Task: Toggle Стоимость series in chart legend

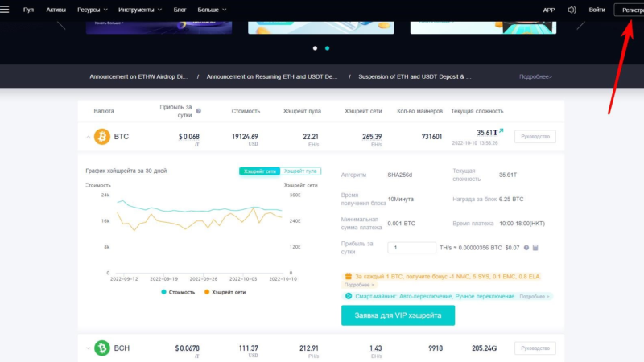Action: [x=178, y=292]
